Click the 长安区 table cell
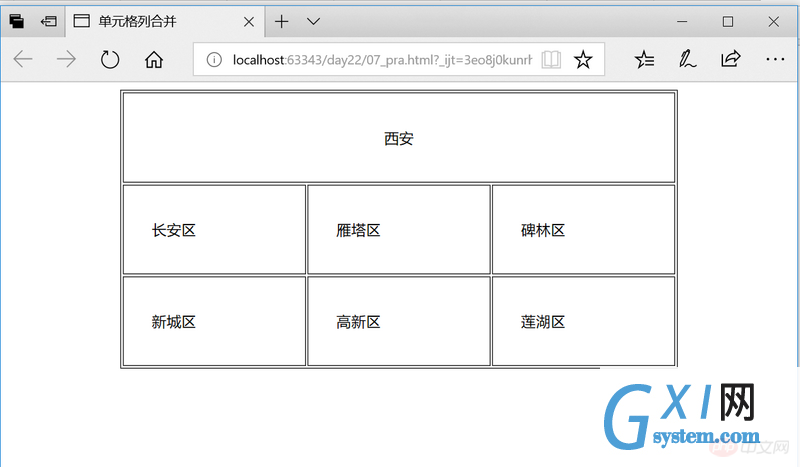 [214, 230]
